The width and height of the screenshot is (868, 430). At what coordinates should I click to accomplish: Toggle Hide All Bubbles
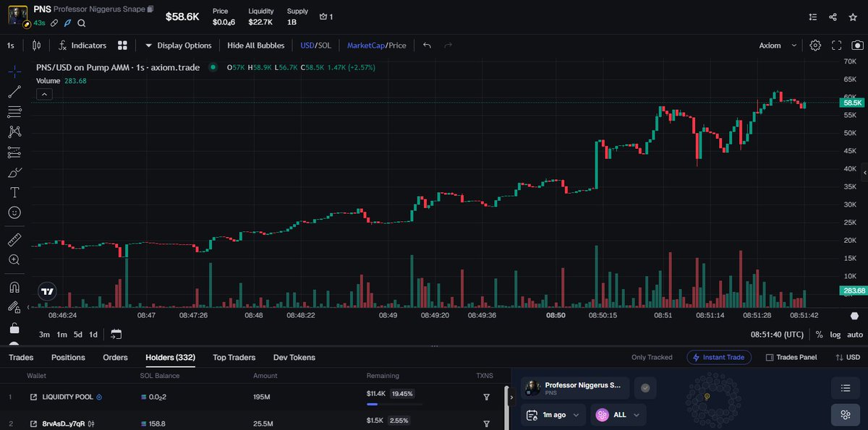256,45
